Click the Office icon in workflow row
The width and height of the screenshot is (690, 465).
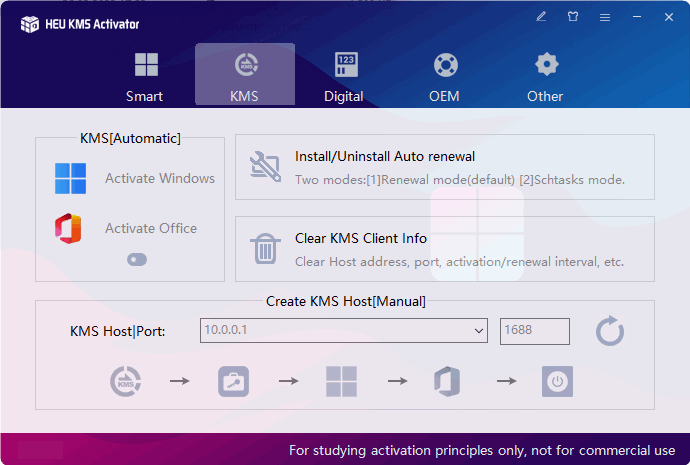[447, 381]
